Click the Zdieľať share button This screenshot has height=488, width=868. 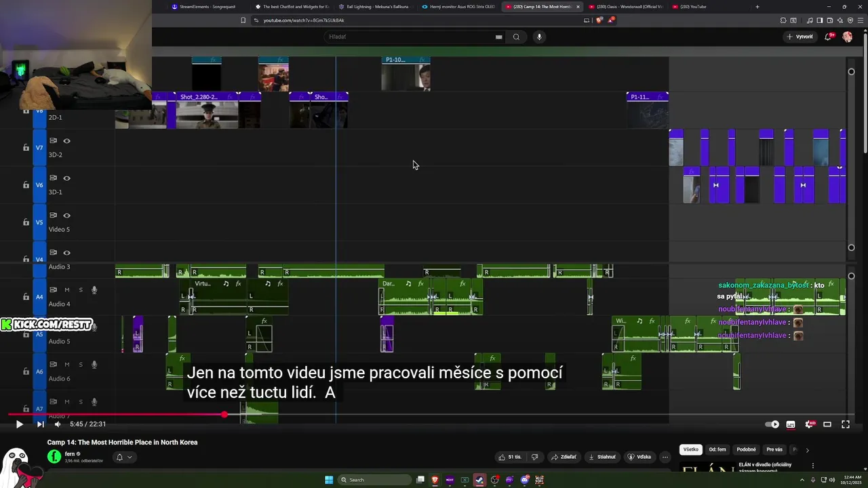(564, 457)
